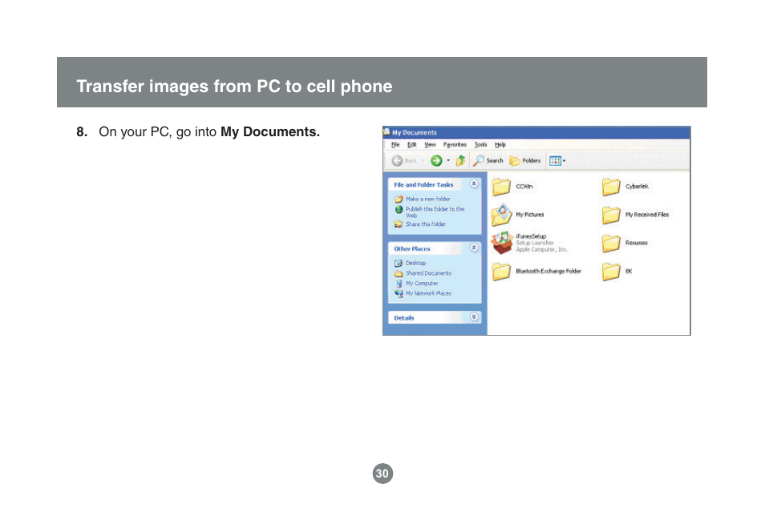
Task: Click the My Documents title bar icon
Action: 387,131
